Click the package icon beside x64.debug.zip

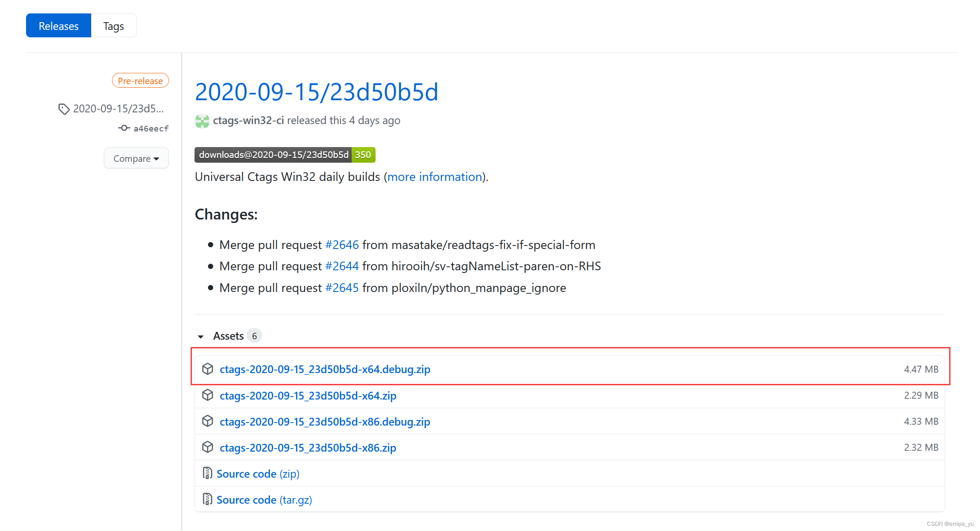click(x=208, y=369)
